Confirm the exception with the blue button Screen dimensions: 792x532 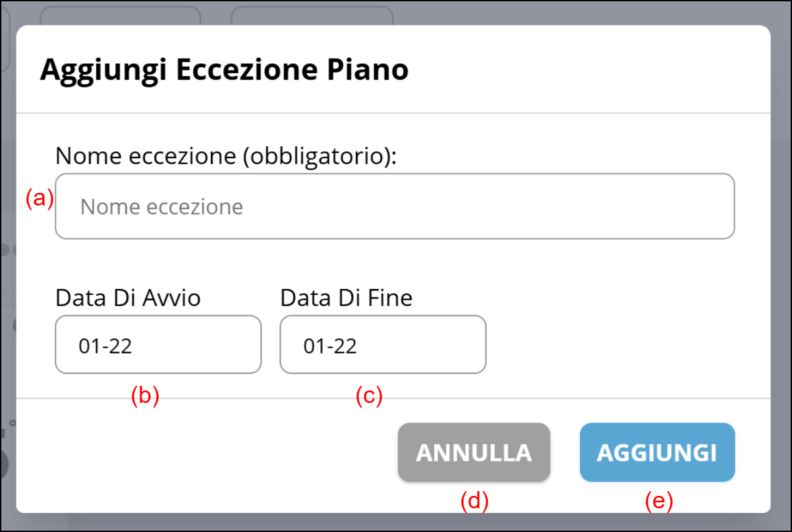point(657,452)
